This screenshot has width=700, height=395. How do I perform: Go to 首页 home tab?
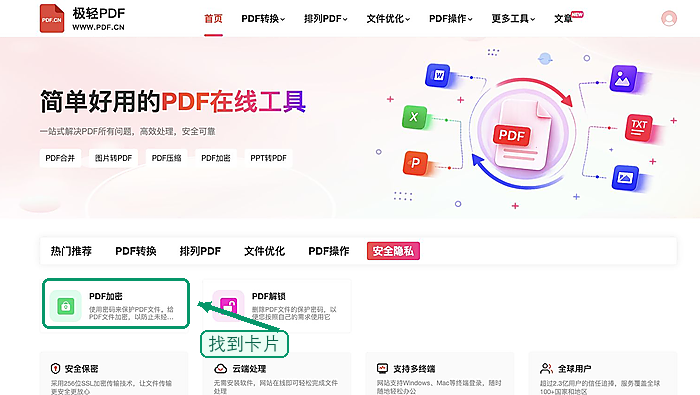(213, 18)
